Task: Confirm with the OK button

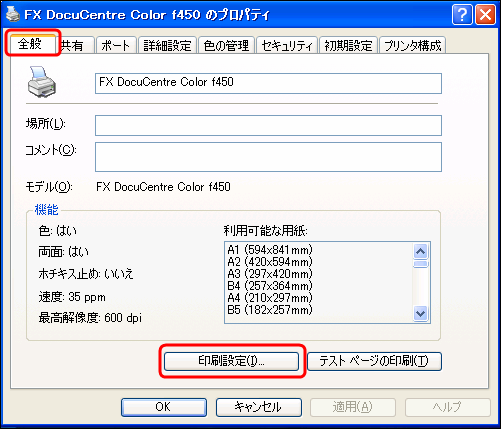Action: [x=164, y=407]
